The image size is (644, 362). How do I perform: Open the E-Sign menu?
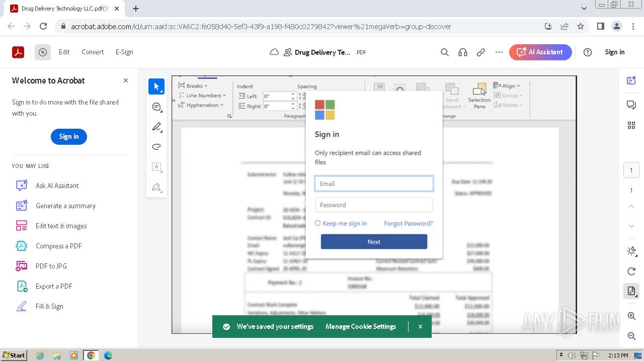click(x=124, y=52)
